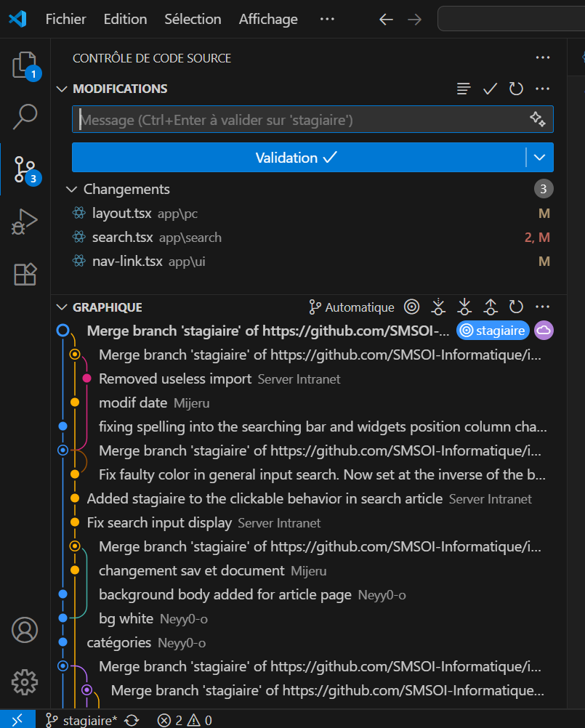Refresh the Modifications section
This screenshot has width=585, height=728.
pyautogui.click(x=516, y=89)
